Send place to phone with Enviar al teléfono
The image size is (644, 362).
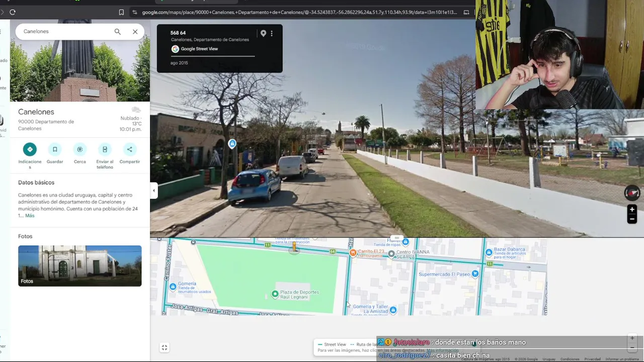[105, 156]
